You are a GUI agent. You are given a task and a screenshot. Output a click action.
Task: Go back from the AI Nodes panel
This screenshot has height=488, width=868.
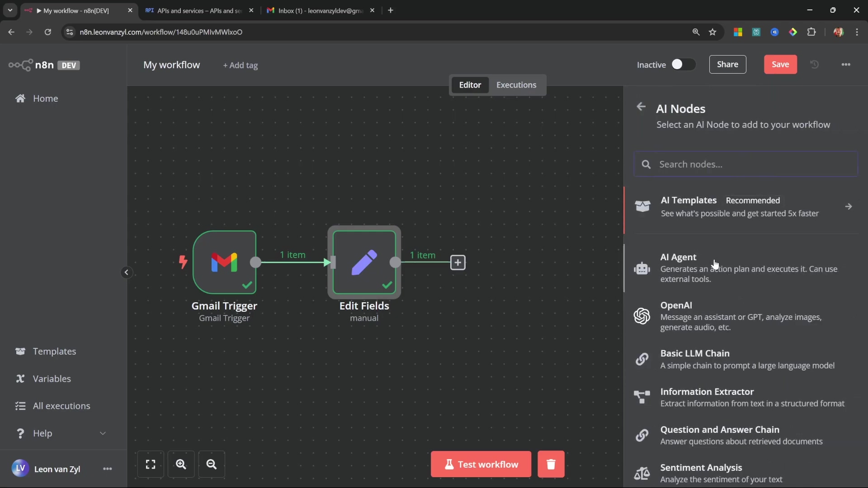pos(641,107)
